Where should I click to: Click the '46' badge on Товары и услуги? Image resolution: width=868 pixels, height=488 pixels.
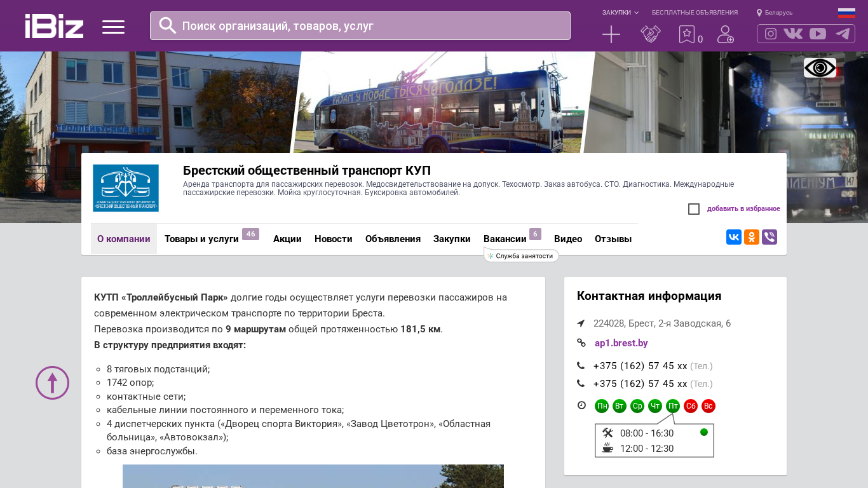[251, 234]
